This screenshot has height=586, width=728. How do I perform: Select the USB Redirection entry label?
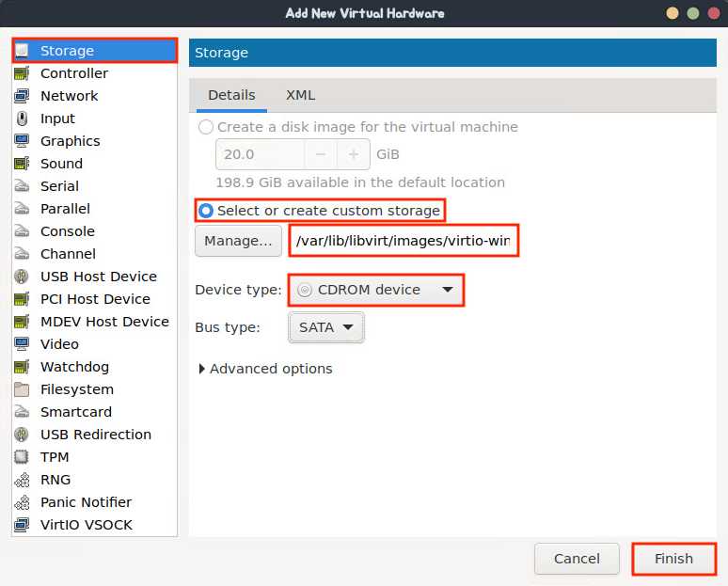96,435
